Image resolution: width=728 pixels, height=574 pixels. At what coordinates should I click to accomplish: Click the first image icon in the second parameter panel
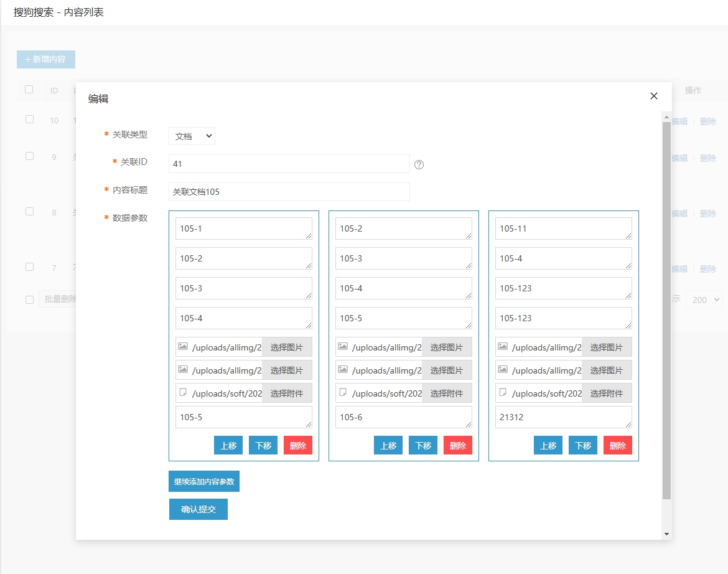343,347
